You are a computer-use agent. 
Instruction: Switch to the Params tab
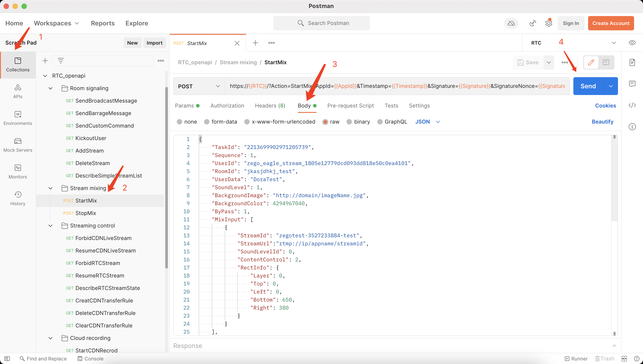click(187, 105)
